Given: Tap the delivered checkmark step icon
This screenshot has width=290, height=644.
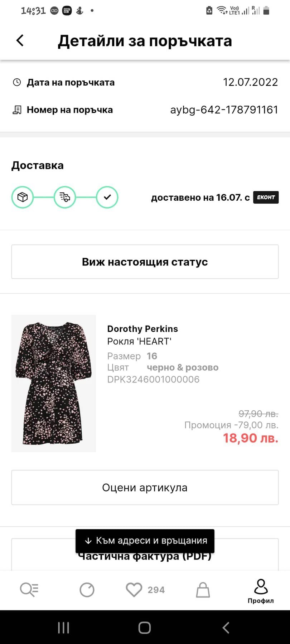Looking at the screenshot, I should pos(107,197).
